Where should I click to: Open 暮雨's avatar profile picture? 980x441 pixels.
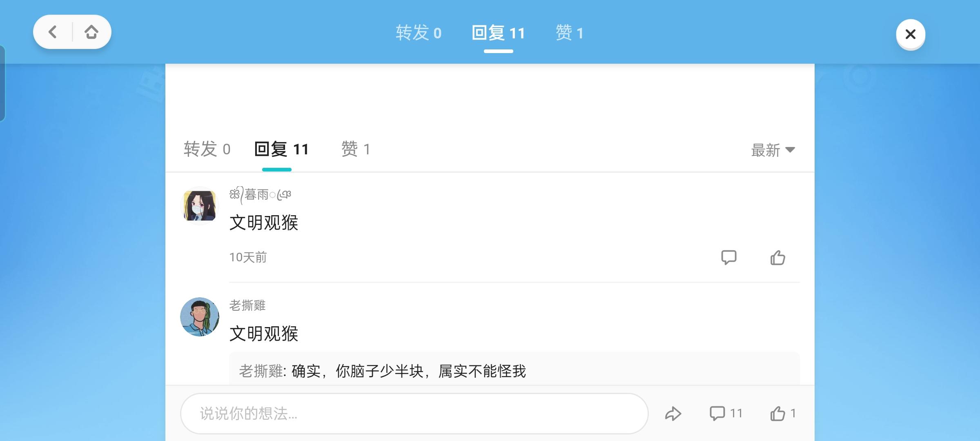[x=200, y=206]
